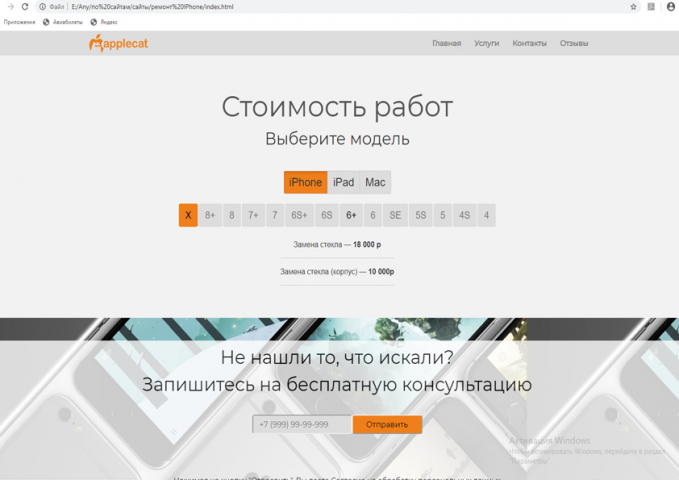This screenshot has width=679, height=480.
Task: Choose the 6 model button
Action: pos(373,215)
